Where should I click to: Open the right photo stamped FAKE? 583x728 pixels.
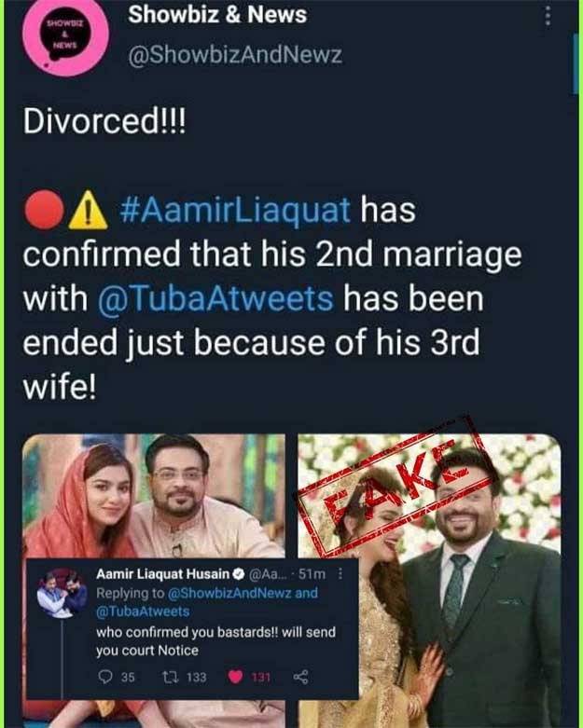pyautogui.click(x=429, y=581)
